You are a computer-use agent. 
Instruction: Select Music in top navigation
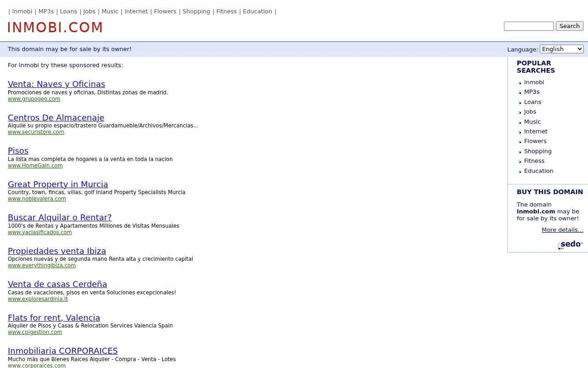110,11
